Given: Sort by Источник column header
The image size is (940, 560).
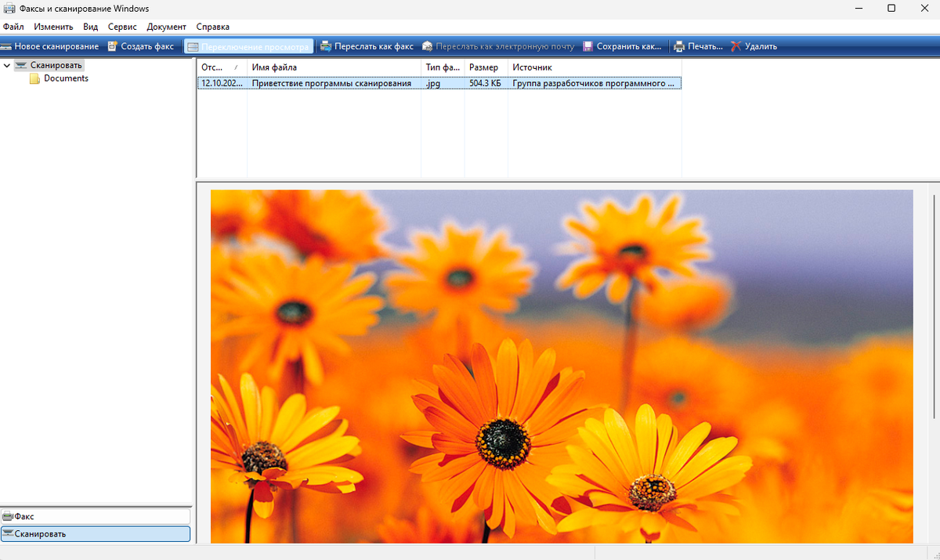Looking at the screenshot, I should [x=595, y=67].
